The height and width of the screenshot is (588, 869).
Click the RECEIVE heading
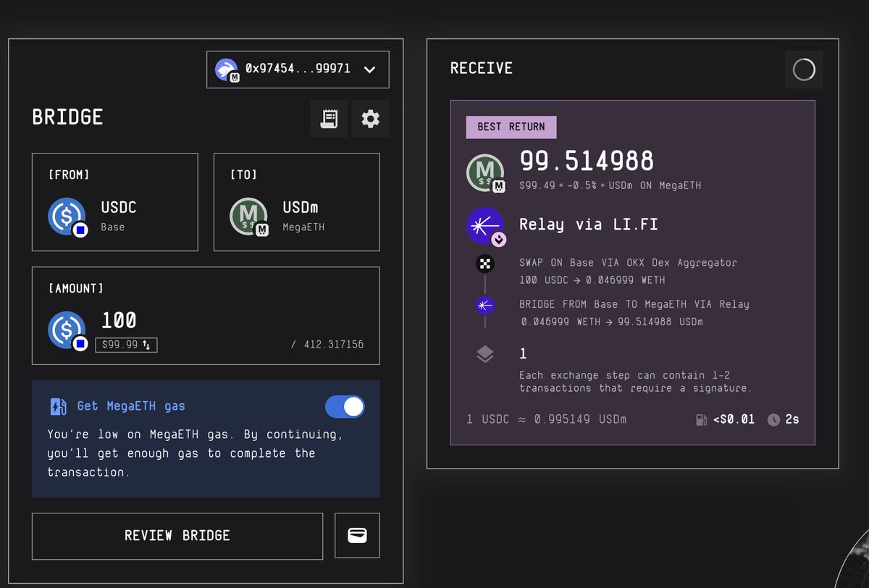click(482, 68)
